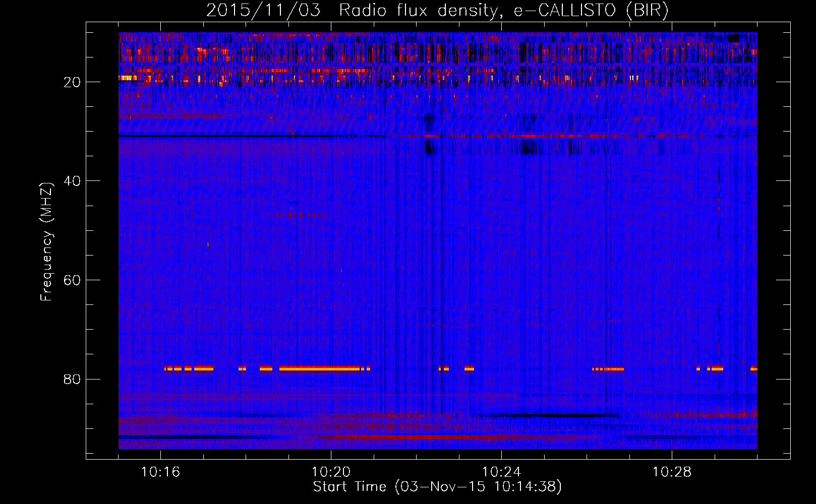816x504 pixels.
Task: Select the frequency tick label "40"
Action: point(72,181)
